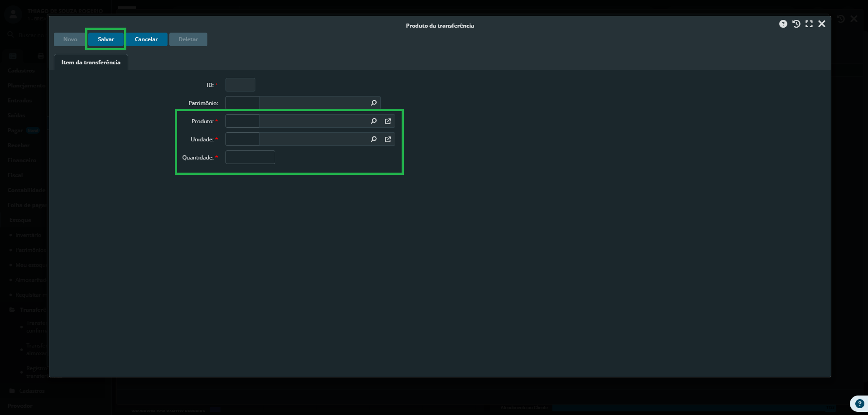Focus the Quantidade input field

pos(250,157)
